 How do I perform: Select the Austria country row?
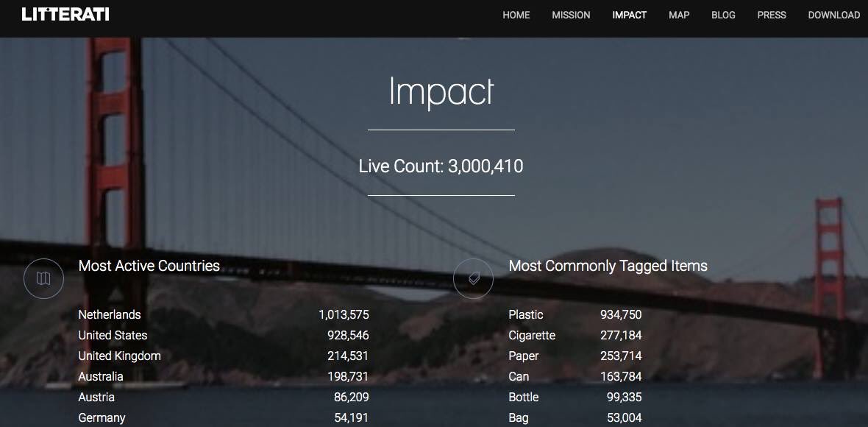click(224, 397)
